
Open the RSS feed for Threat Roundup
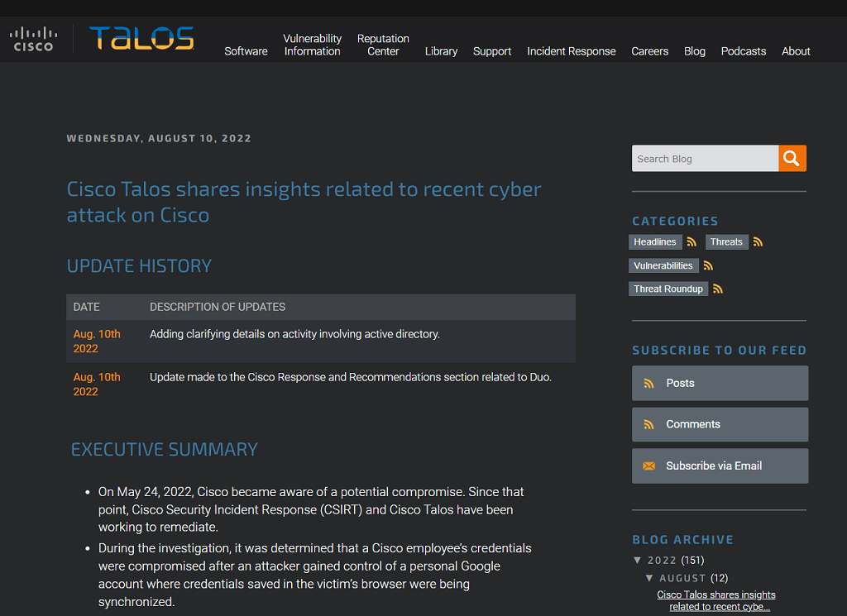pos(716,289)
